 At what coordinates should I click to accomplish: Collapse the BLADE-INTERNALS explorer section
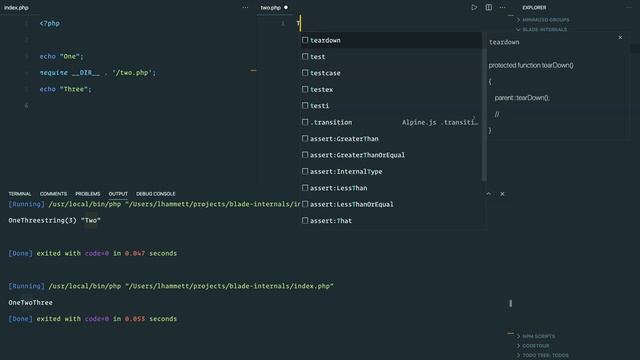541,30
